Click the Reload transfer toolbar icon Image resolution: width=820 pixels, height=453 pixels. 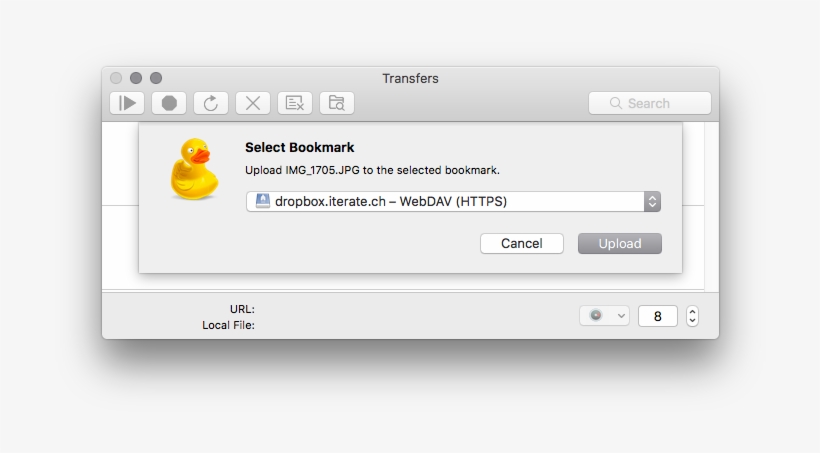(211, 103)
